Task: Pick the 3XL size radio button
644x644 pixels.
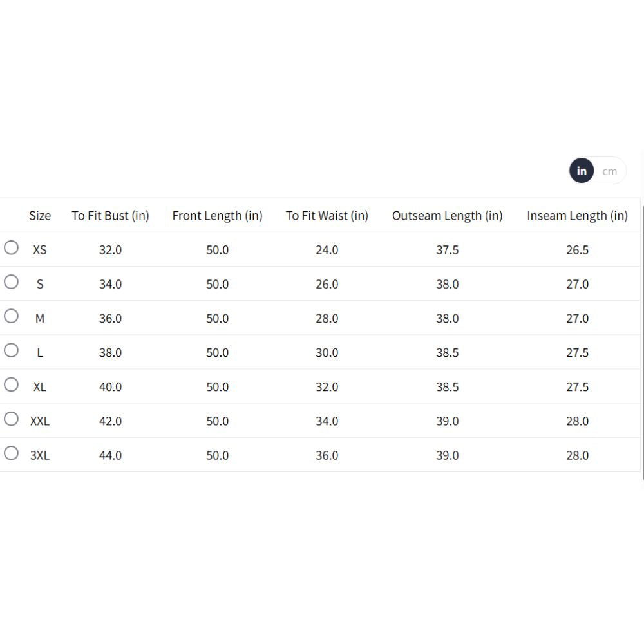Action: pos(11,453)
